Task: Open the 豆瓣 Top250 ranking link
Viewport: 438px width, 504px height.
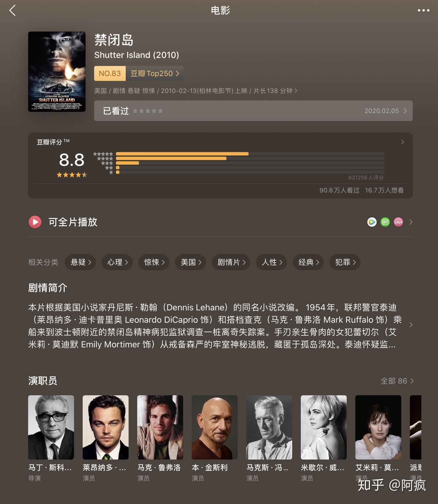Action: pyautogui.click(x=155, y=73)
